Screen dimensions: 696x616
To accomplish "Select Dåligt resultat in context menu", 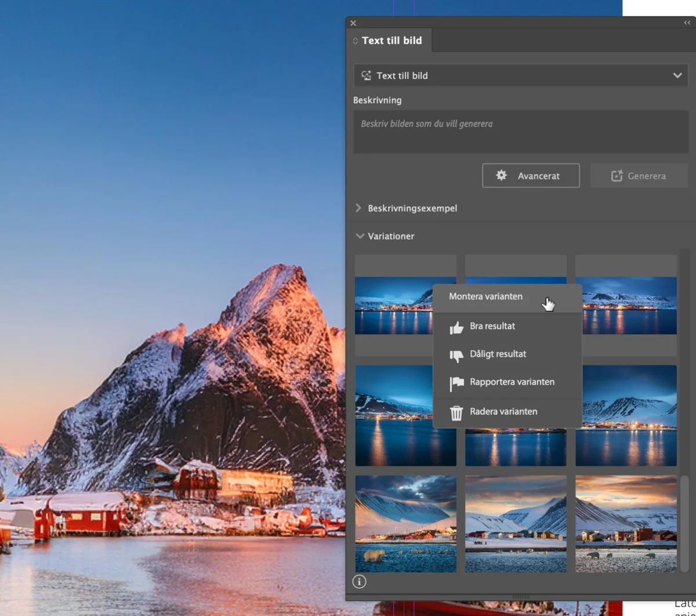I will (507, 354).
